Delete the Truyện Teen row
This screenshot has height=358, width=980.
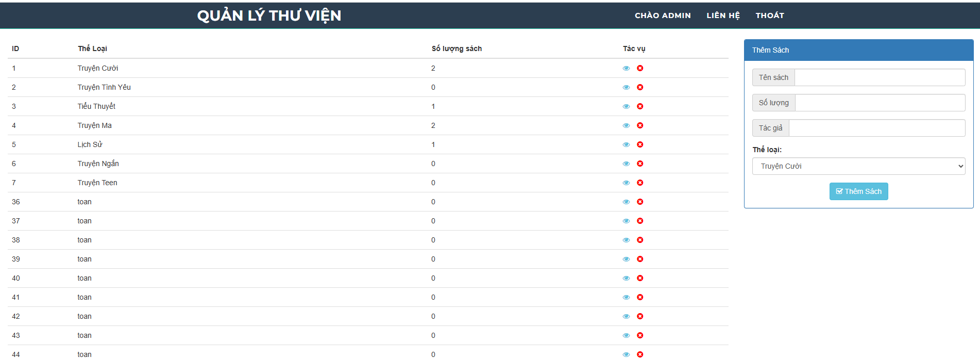tap(640, 183)
